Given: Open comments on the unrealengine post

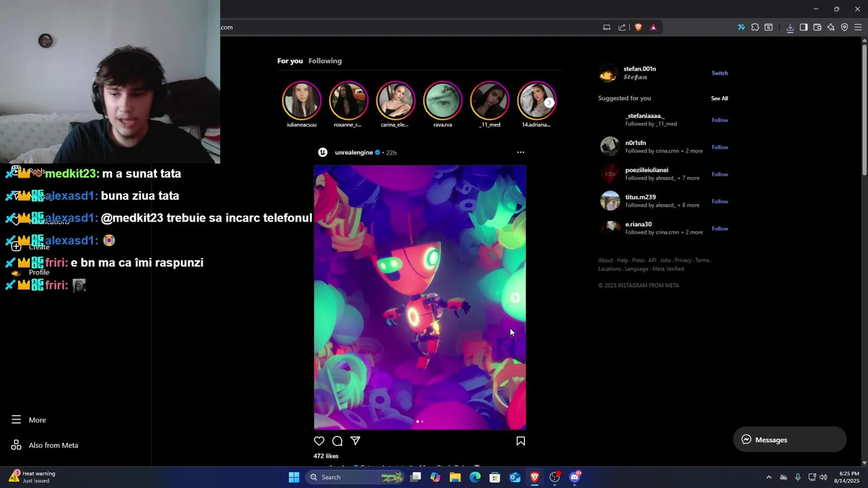Looking at the screenshot, I should (337, 441).
